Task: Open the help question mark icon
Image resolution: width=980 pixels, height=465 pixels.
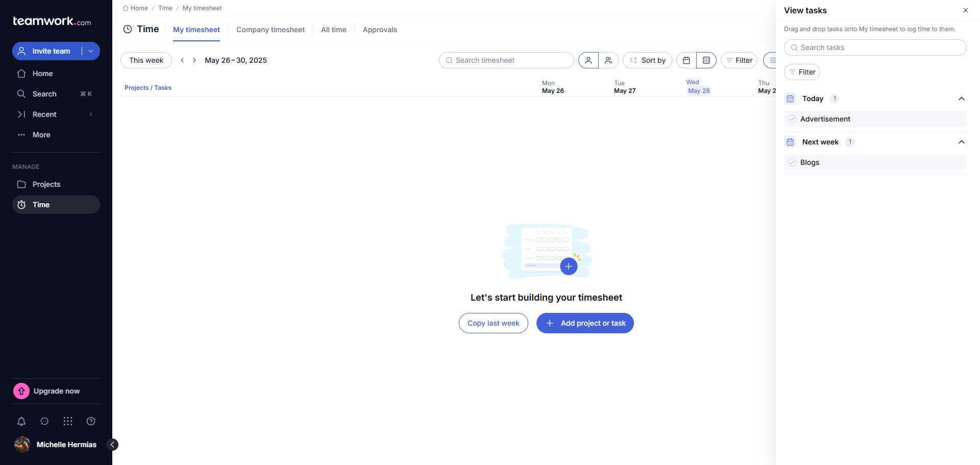Action: click(91, 421)
